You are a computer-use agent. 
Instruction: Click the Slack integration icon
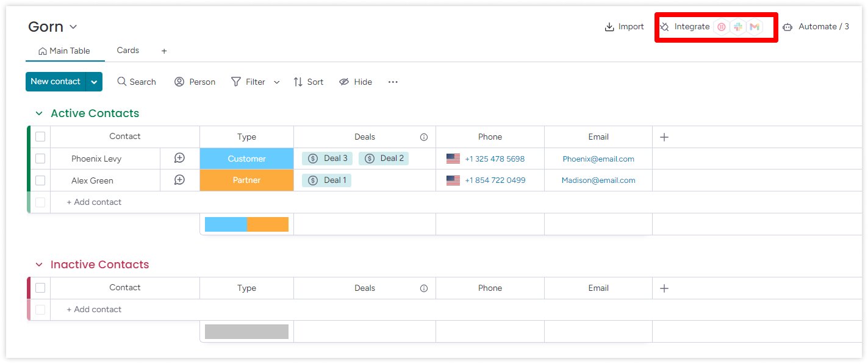pos(738,27)
